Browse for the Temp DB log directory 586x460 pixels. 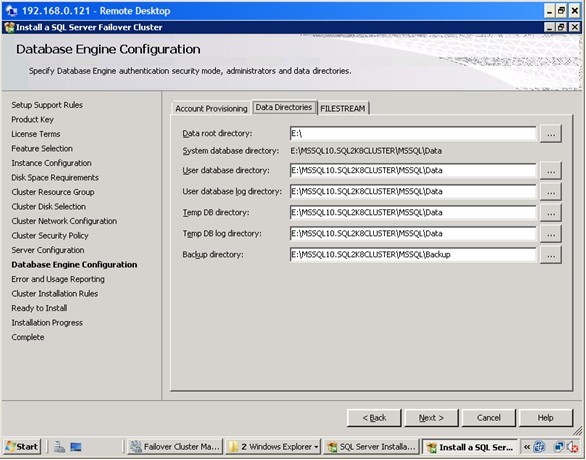[550, 234]
